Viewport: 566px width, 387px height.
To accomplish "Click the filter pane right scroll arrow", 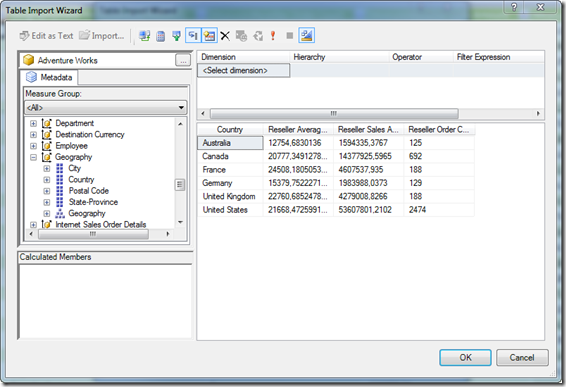I will click(x=538, y=114).
